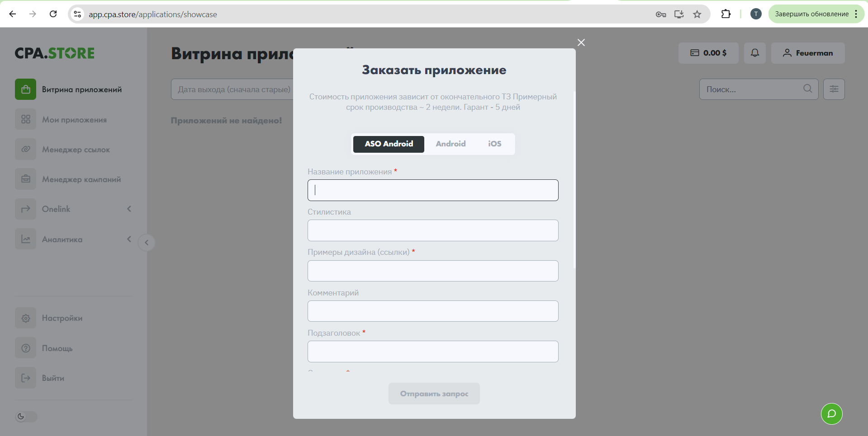
Task: Open Менеджер кампаний in sidebar
Action: 74,179
